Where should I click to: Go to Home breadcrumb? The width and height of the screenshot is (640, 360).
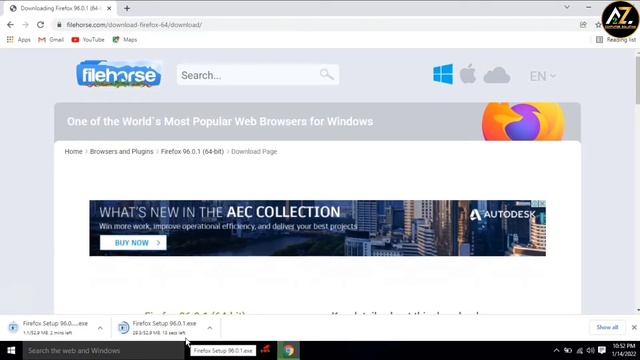73,151
